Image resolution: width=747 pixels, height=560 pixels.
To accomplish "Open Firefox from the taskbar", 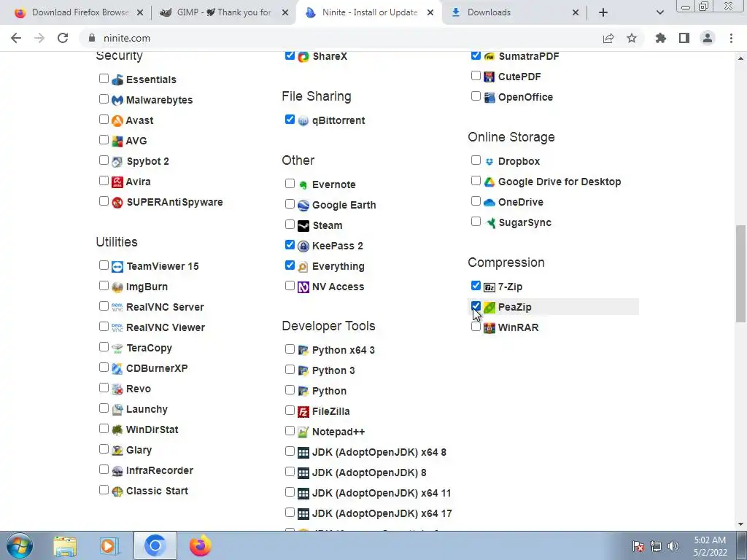I will point(200,545).
